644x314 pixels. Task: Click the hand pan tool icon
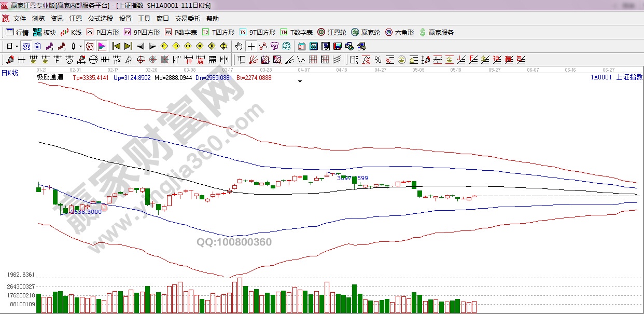pyautogui.click(x=239, y=46)
